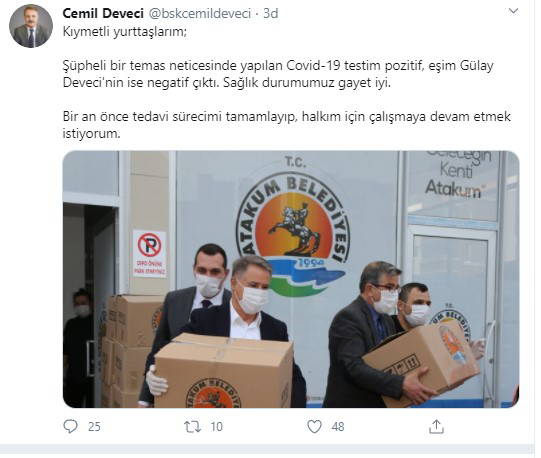Open Cemil Deveci's profile avatar

pos(31,26)
